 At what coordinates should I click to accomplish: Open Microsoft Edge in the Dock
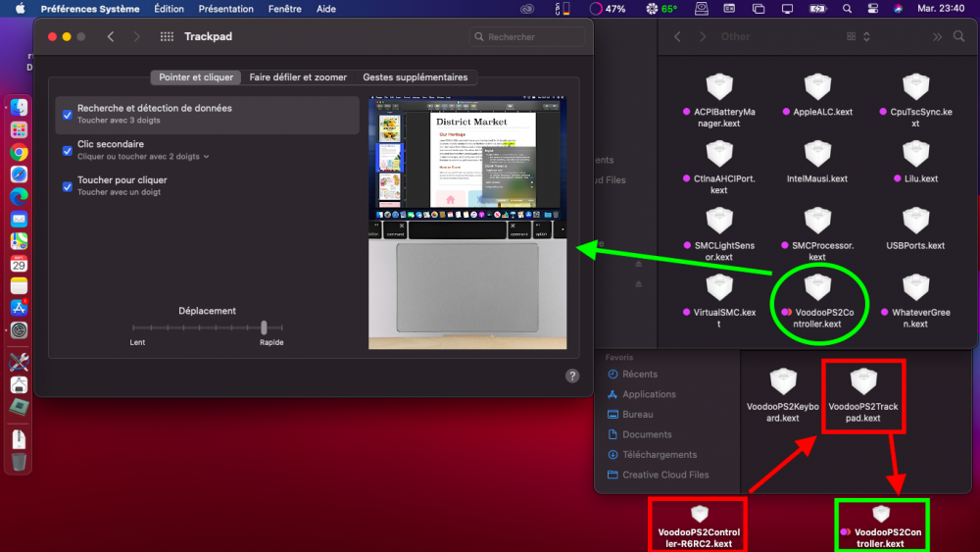(x=19, y=197)
